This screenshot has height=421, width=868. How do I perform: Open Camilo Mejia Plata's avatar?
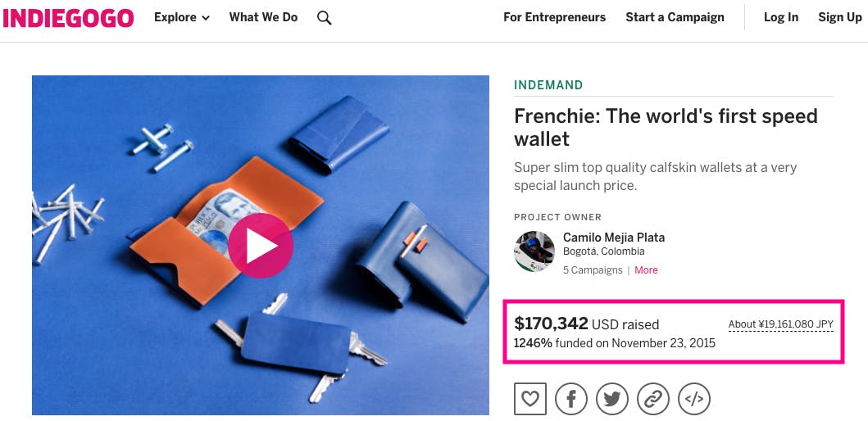[x=534, y=251]
